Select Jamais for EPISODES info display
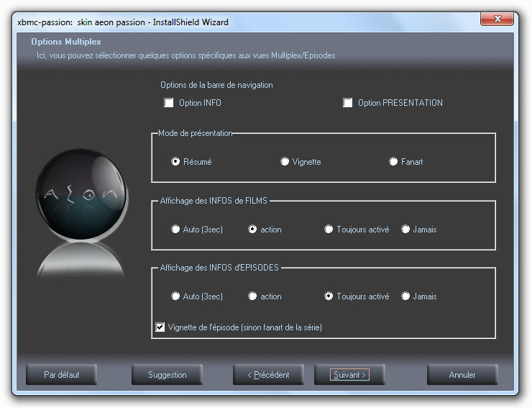The height and width of the screenshot is (408, 532). click(x=405, y=296)
